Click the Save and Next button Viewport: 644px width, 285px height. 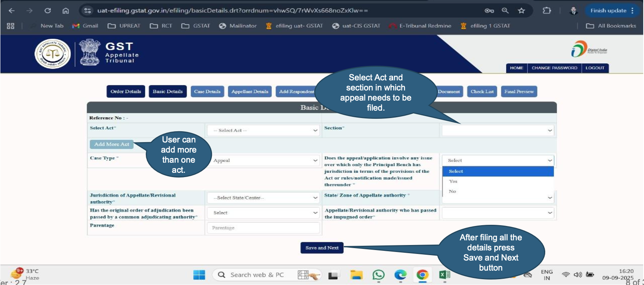(322, 248)
